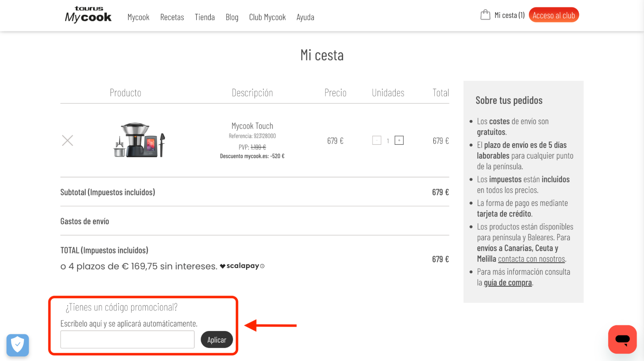Open the shopping bag cart icon
Screen dimensions: 644x361
click(485, 15)
